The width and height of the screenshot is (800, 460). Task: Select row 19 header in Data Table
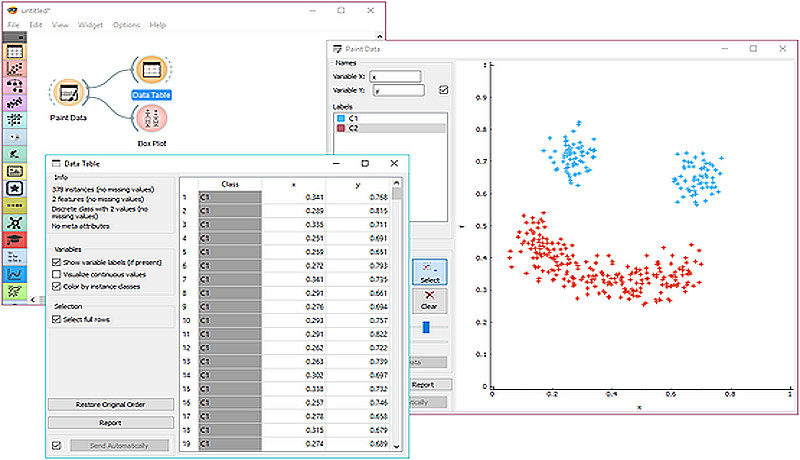point(188,444)
